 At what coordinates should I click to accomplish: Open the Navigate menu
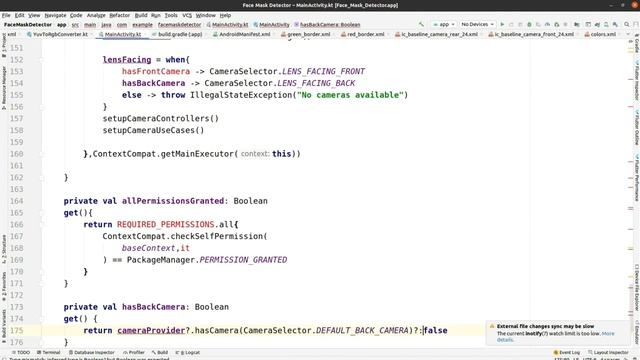click(x=55, y=15)
